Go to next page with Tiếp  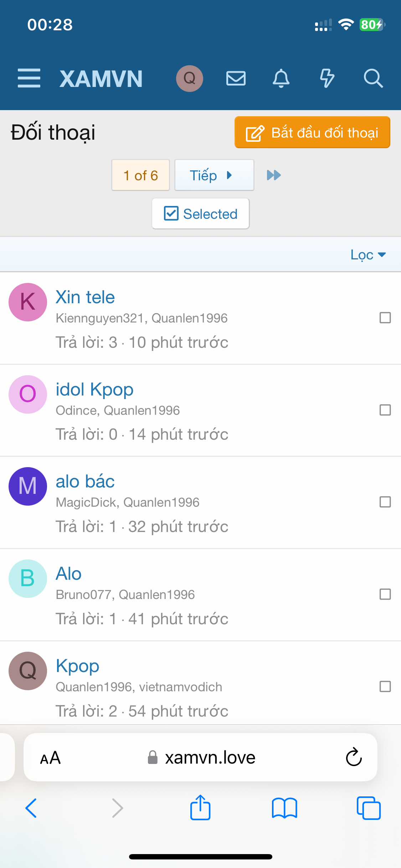214,175
